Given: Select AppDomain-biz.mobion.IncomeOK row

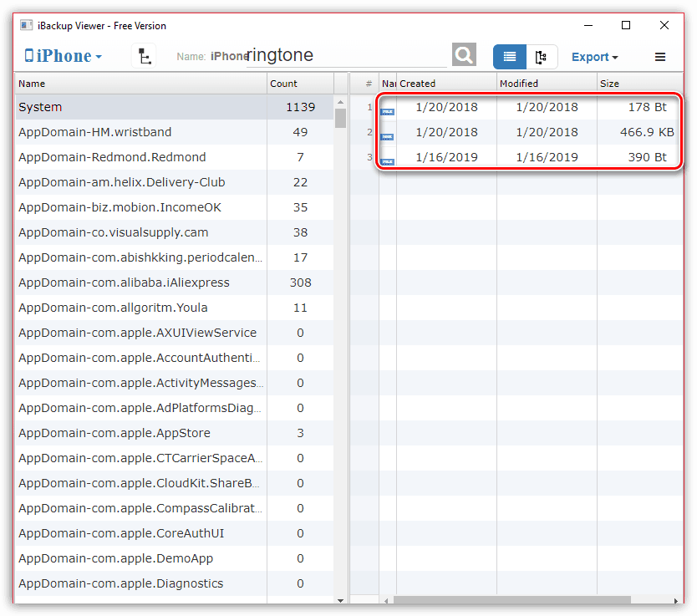Looking at the screenshot, I should click(174, 207).
